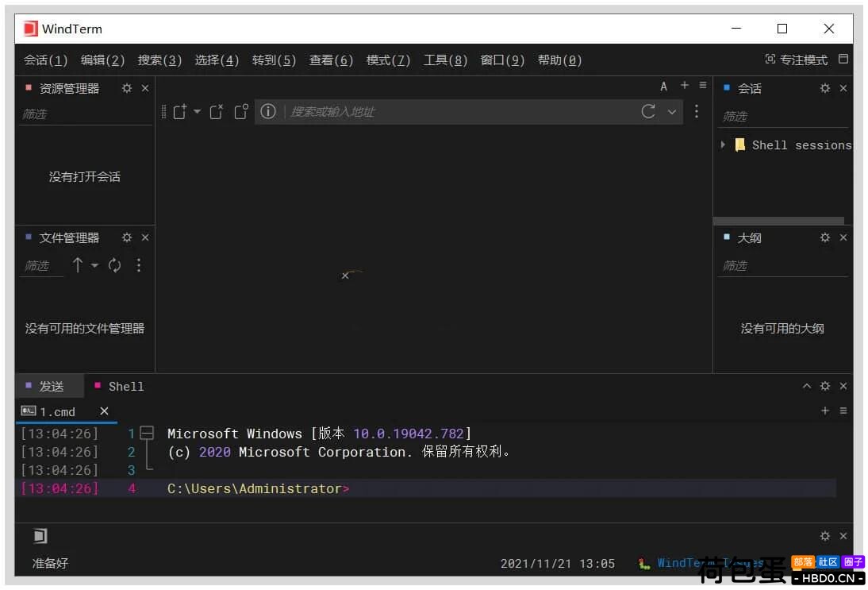The height and width of the screenshot is (590, 868).
Task: Click the 会话 panel filter field
Action: 783,117
